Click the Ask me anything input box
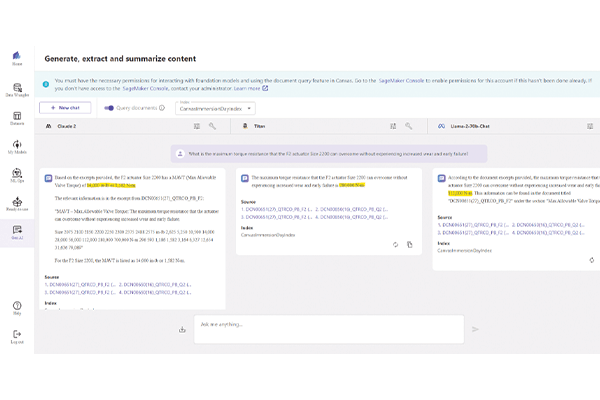The height and width of the screenshot is (400, 600). pos(329,329)
